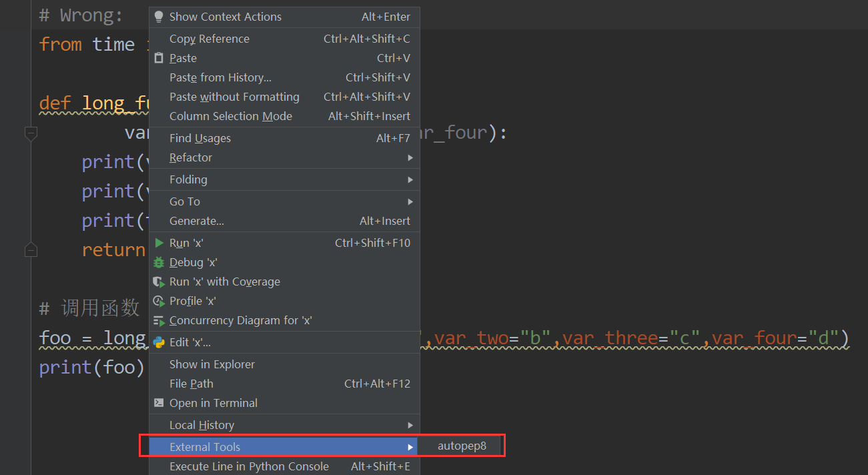Collapse the fold marker at the def line
This screenshot has height=475, width=868.
tap(31, 133)
